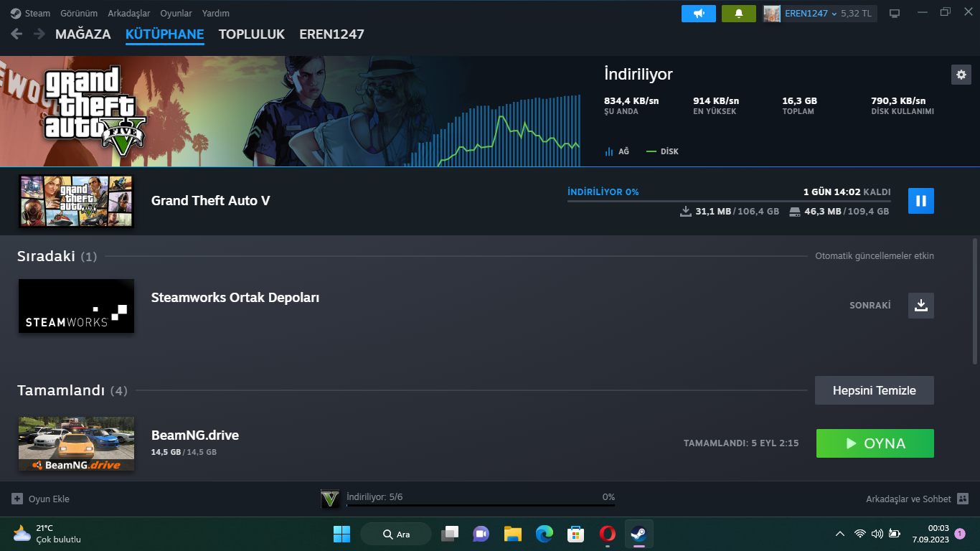Open Microsoft Store from the taskbar
Screen dimensions: 980x551
[x=575, y=534]
